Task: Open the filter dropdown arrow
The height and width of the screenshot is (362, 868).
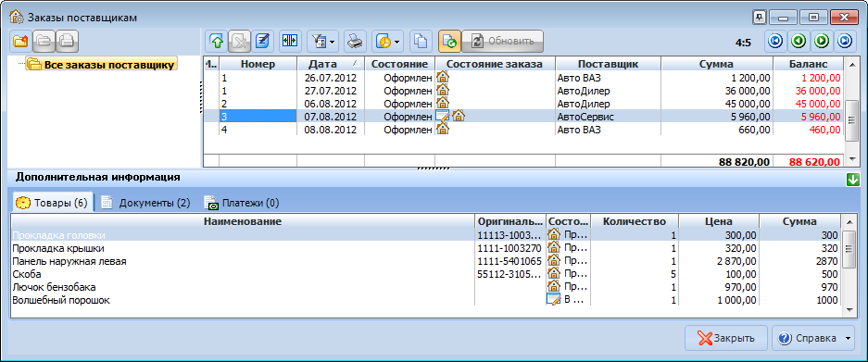Action: pos(333,42)
